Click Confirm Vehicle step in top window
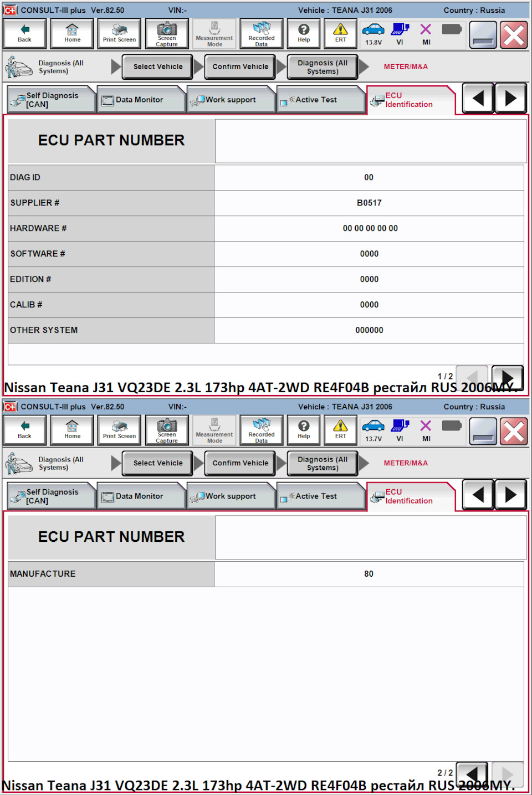The height and width of the screenshot is (795, 532). click(240, 66)
